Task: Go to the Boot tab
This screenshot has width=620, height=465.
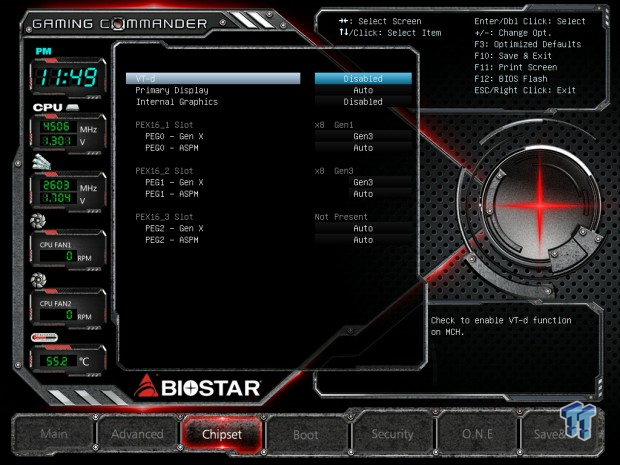Action: coord(306,435)
